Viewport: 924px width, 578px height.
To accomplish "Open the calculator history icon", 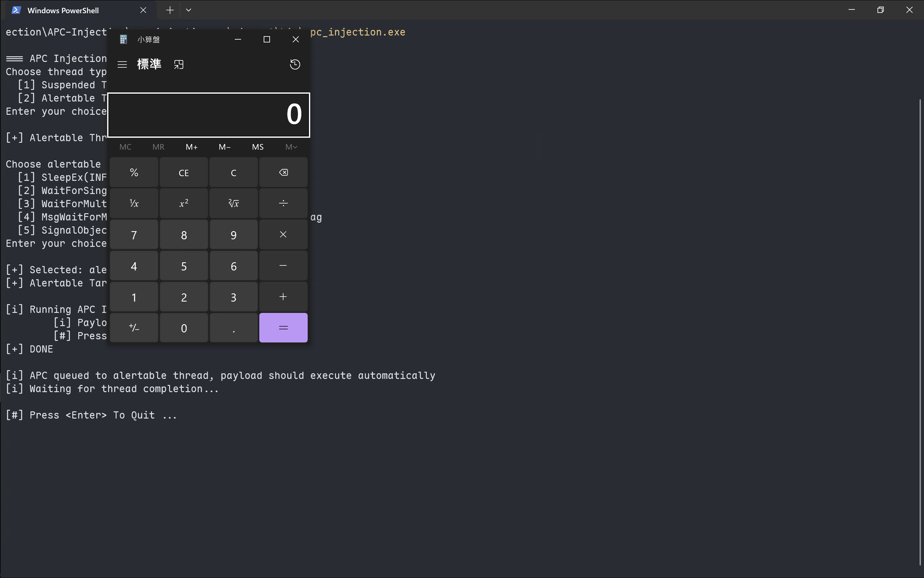I will (x=295, y=64).
